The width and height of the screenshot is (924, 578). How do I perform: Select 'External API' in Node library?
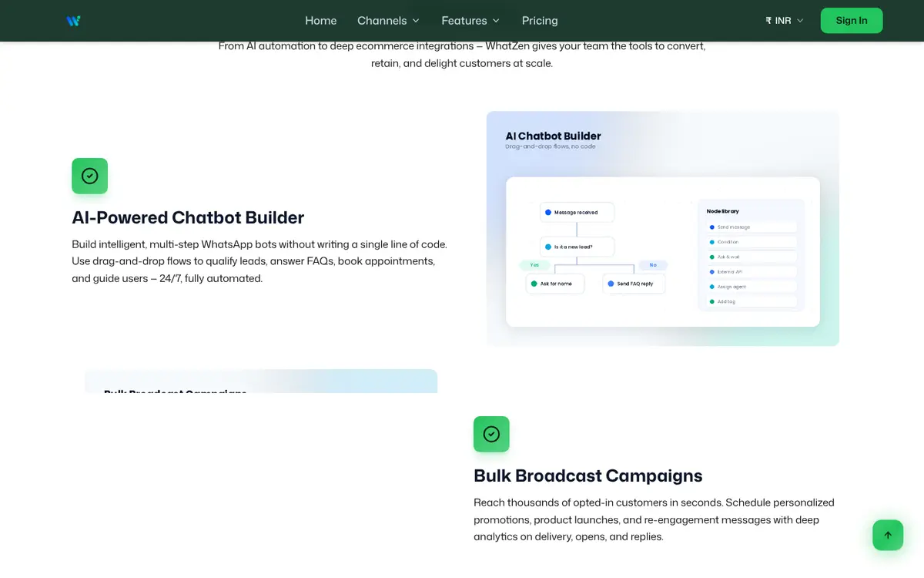click(752, 271)
